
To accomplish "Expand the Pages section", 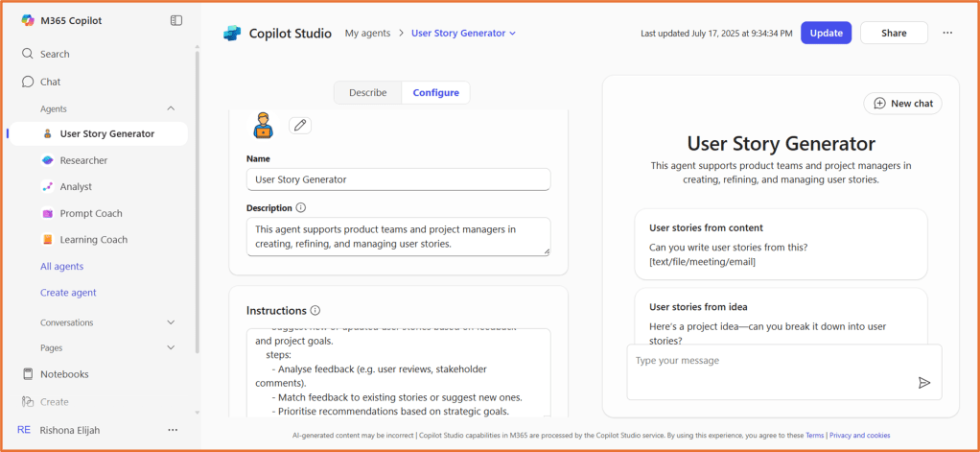I will pyautogui.click(x=171, y=347).
